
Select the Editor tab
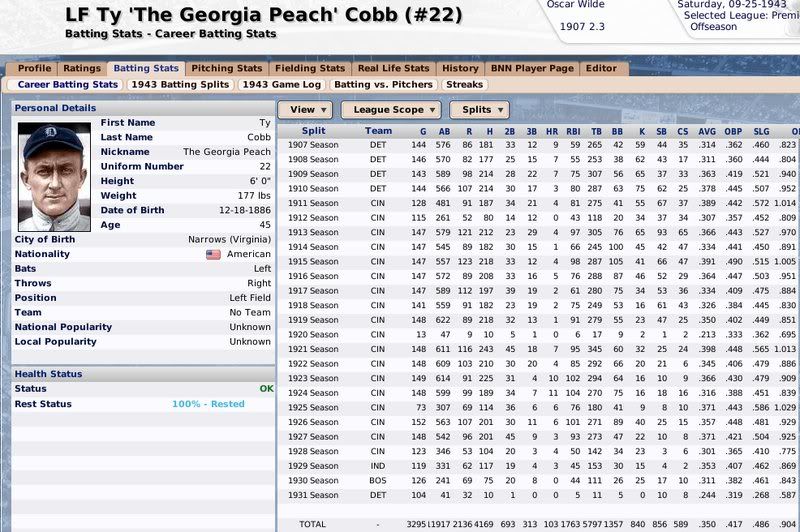pos(602,68)
